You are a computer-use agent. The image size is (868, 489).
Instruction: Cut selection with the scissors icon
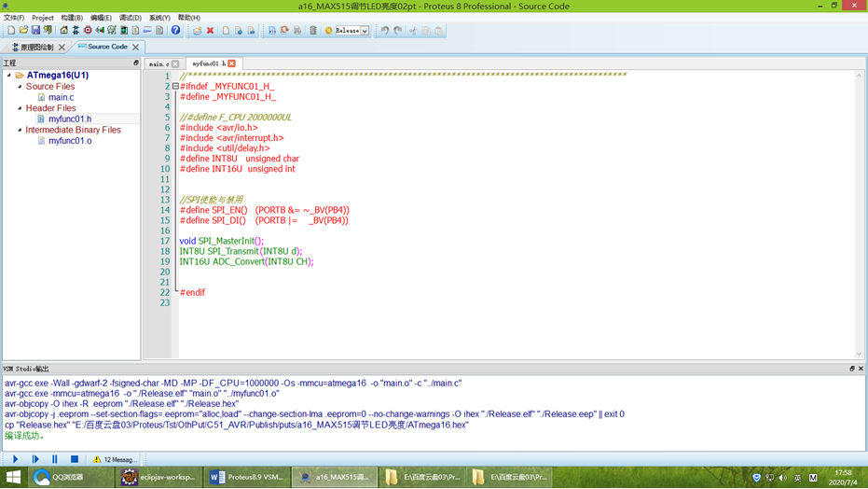pyautogui.click(x=413, y=31)
